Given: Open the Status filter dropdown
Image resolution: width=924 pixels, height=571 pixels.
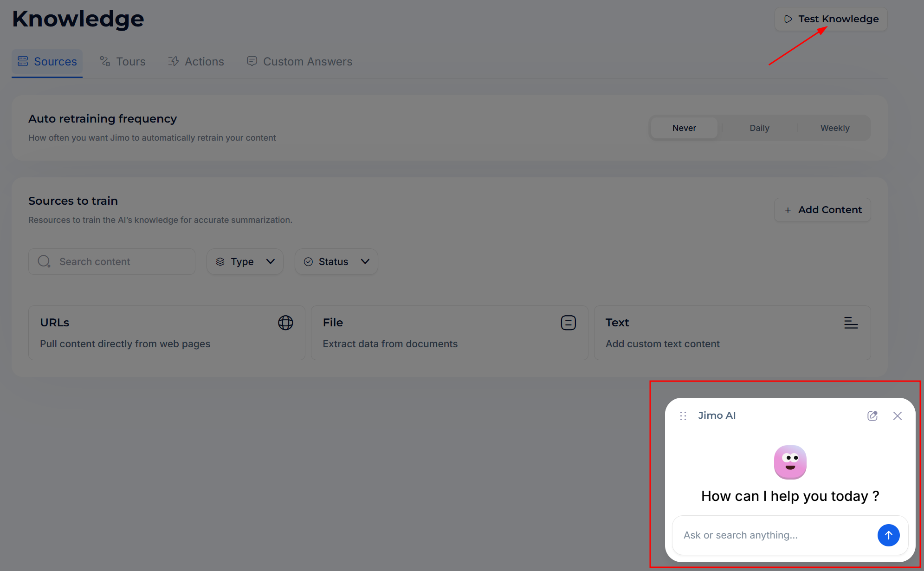Looking at the screenshot, I should pos(336,262).
